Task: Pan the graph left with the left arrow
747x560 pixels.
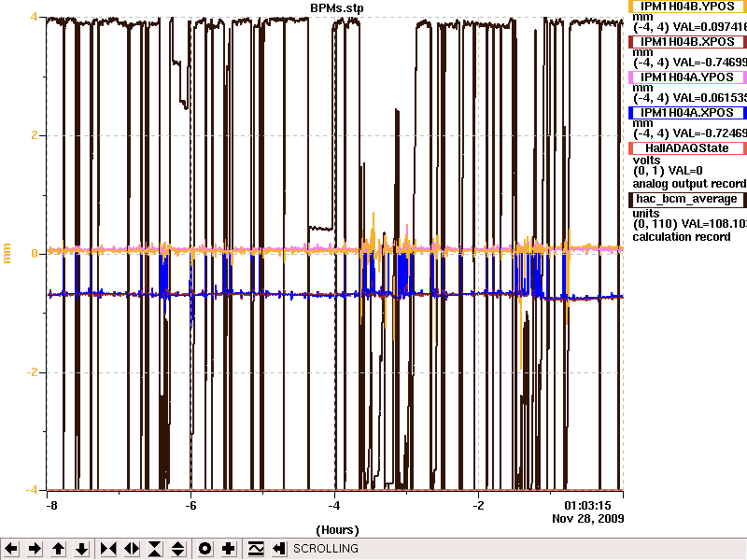Action: [x=11, y=549]
